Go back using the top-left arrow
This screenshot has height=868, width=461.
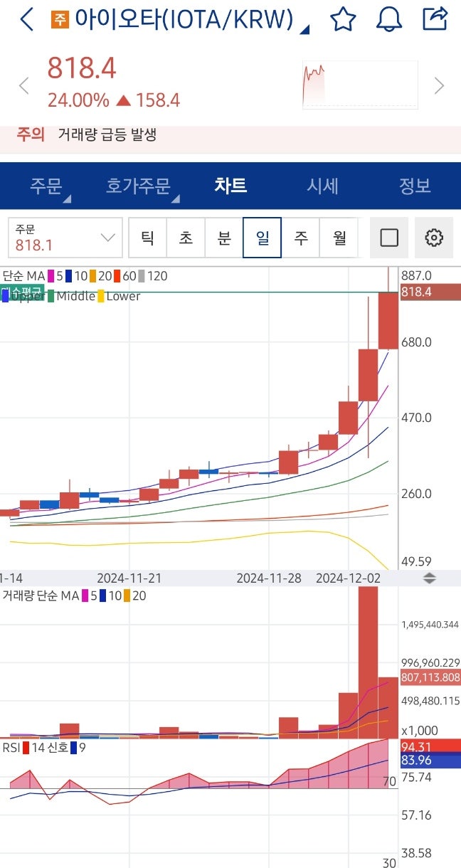click(x=27, y=19)
